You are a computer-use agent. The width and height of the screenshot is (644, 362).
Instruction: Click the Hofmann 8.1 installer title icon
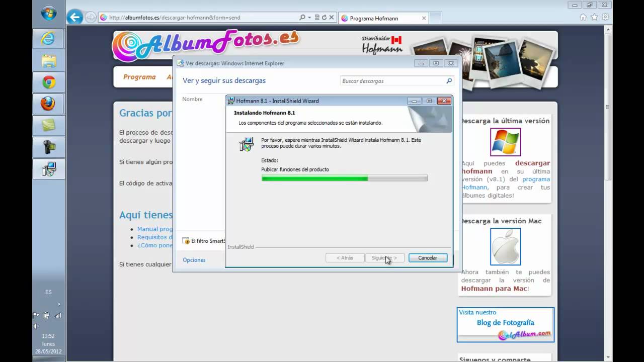tap(231, 101)
